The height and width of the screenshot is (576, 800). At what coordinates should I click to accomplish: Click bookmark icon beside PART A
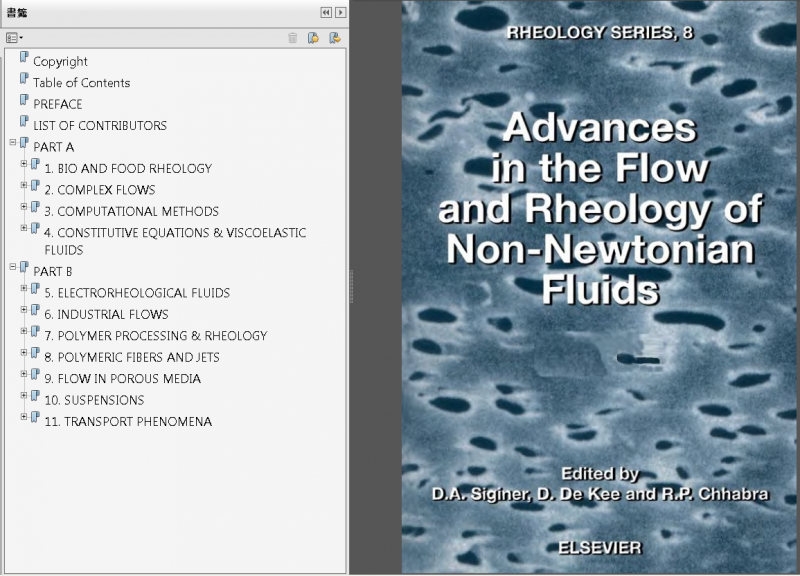click(24, 143)
